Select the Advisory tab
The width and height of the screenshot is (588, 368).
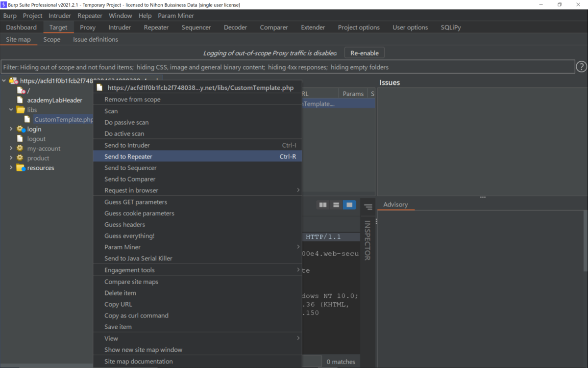[x=395, y=205]
